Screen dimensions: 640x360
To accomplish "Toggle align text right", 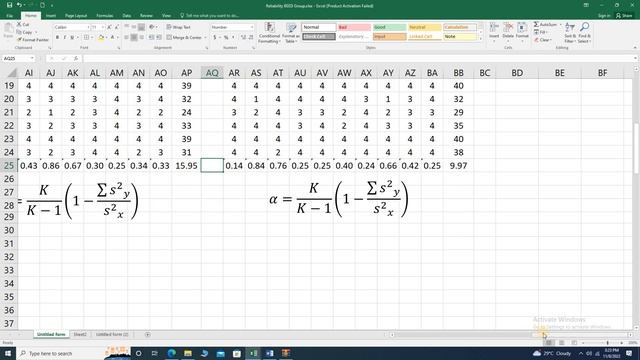I will pos(141,38).
